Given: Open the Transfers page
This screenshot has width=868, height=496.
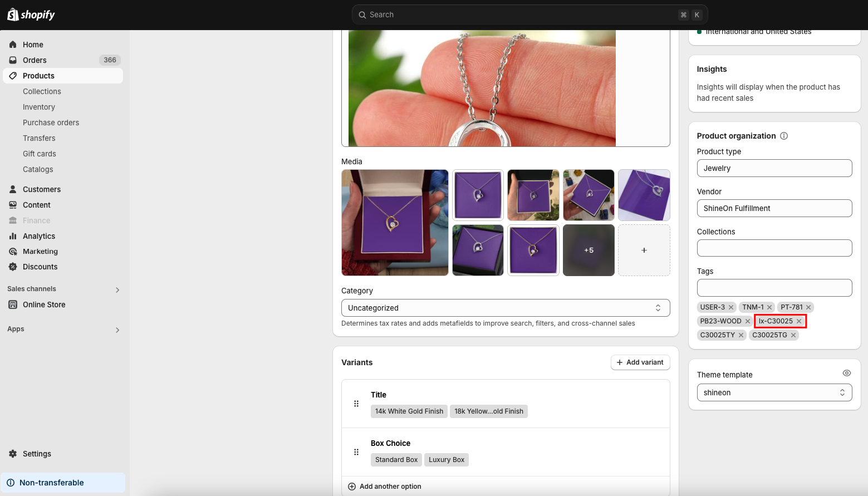Looking at the screenshot, I should tap(39, 138).
